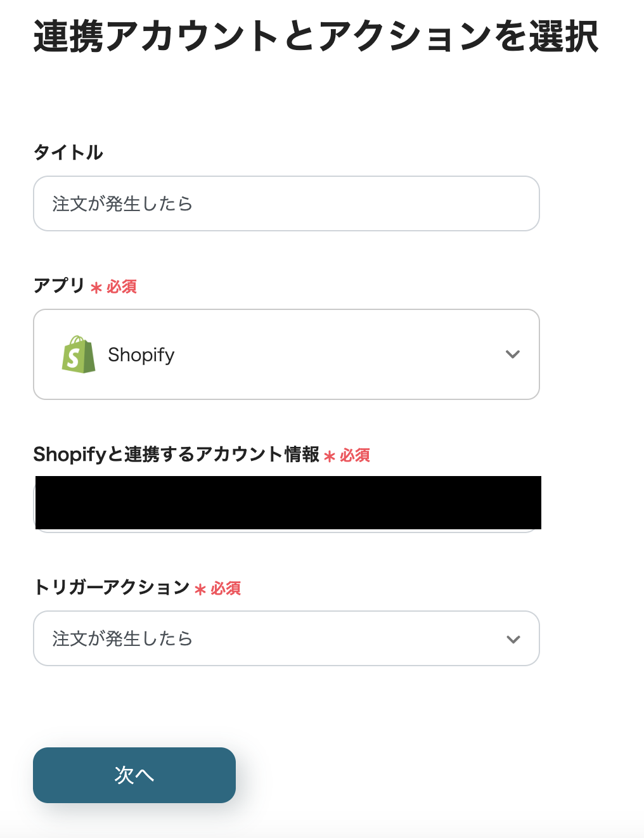
Task: Expand the app selection field showing Shopify
Action: [x=286, y=355]
